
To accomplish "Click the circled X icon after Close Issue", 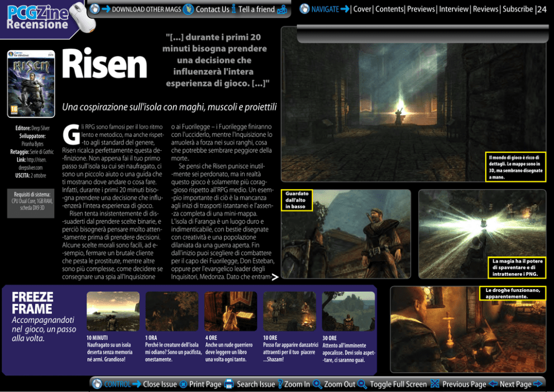I will [x=183, y=384].
